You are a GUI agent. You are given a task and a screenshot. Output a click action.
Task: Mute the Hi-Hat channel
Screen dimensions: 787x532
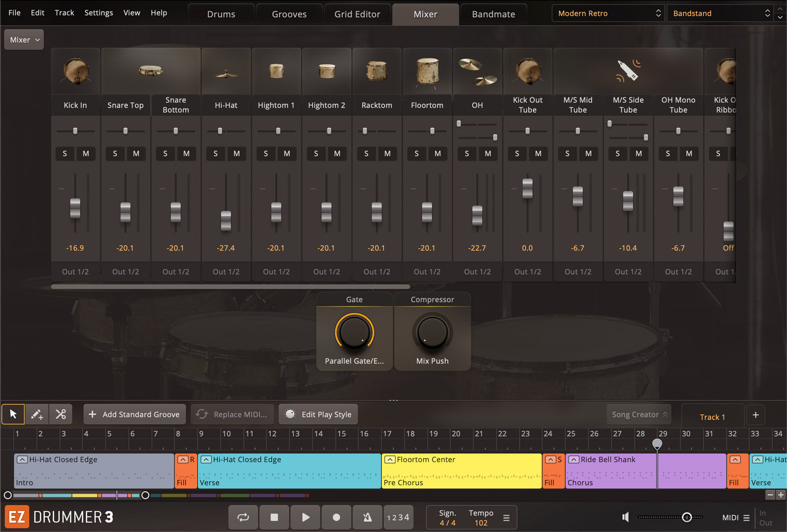pyautogui.click(x=237, y=153)
